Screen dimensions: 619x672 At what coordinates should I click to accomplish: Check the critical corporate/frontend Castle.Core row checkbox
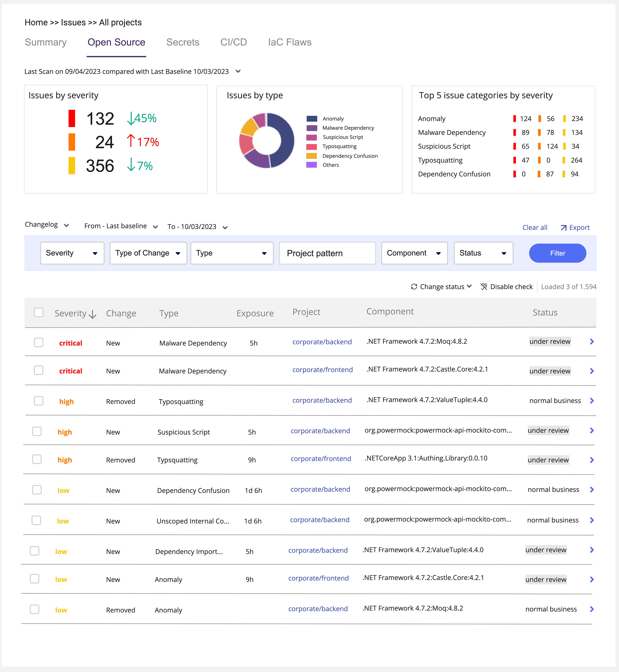pyautogui.click(x=39, y=370)
